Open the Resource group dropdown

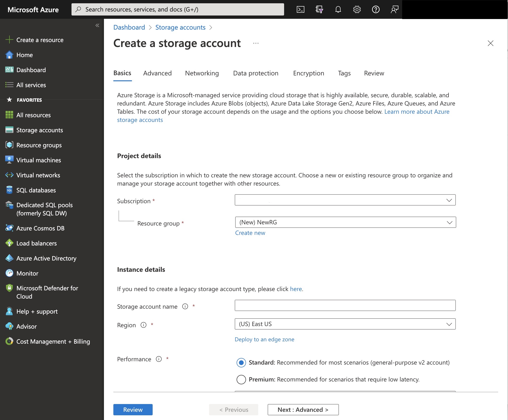[345, 222]
